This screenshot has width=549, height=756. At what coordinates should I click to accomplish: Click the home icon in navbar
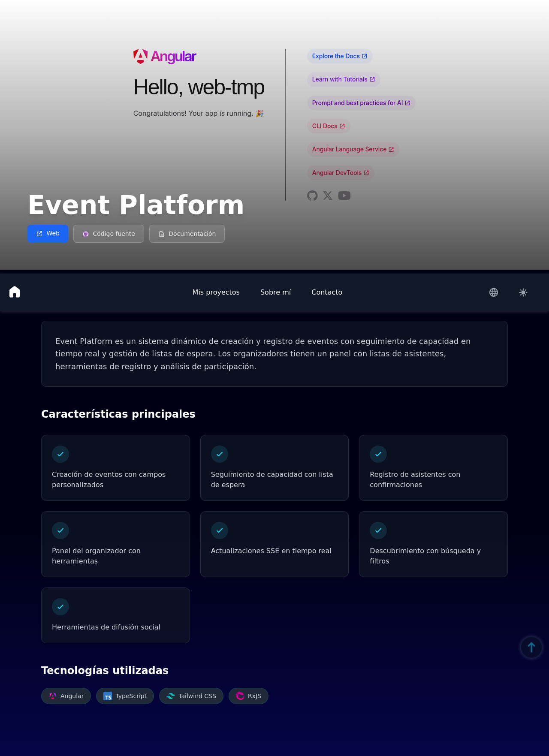[15, 292]
